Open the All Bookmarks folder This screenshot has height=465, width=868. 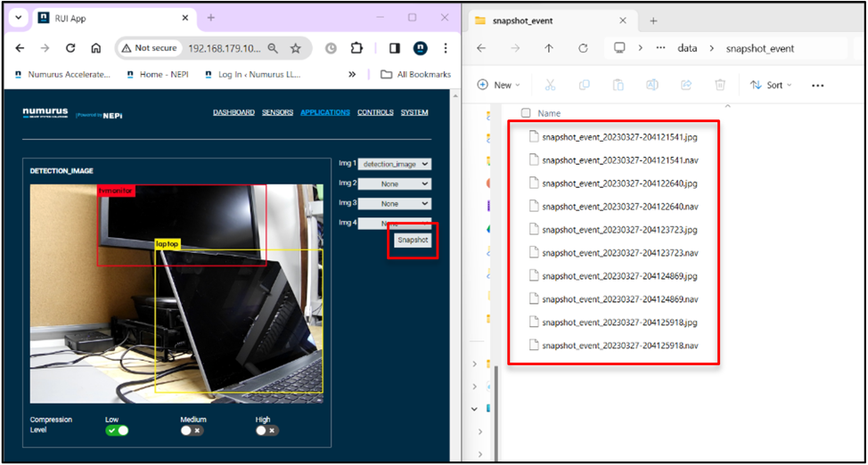(x=416, y=74)
